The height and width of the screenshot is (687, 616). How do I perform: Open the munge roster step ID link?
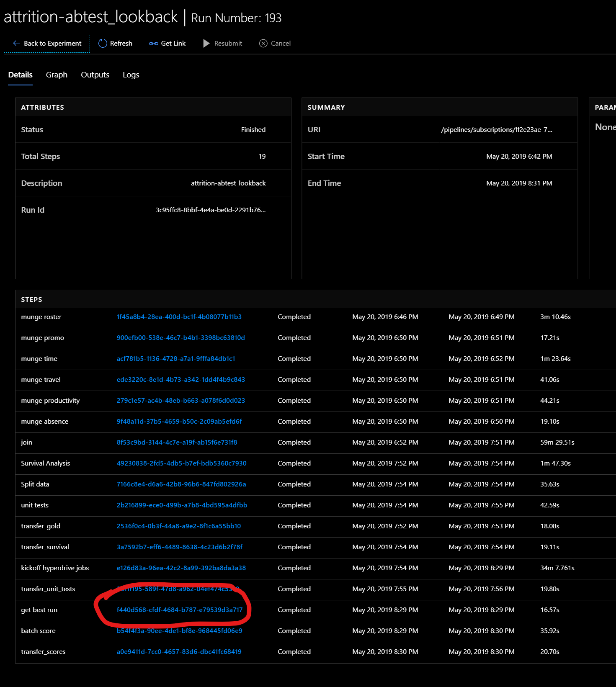click(x=179, y=316)
